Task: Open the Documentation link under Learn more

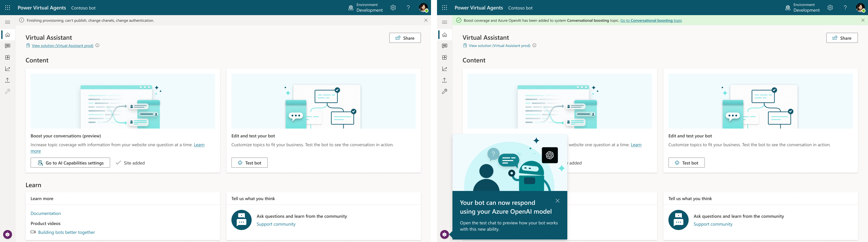Action: tap(46, 213)
